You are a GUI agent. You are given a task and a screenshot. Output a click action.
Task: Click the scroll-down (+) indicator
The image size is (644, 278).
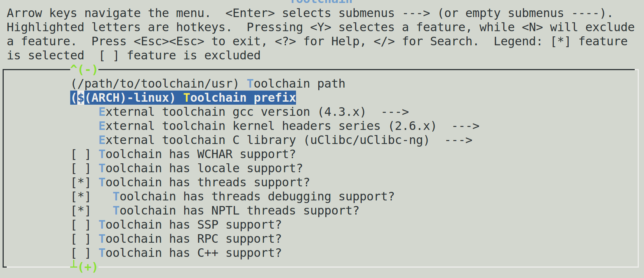pyautogui.click(x=87, y=267)
